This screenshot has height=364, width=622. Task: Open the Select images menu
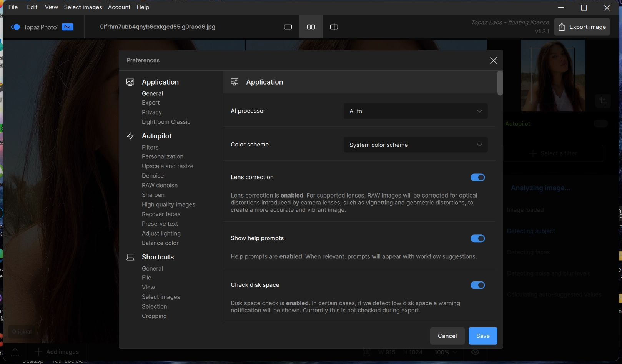(x=83, y=7)
